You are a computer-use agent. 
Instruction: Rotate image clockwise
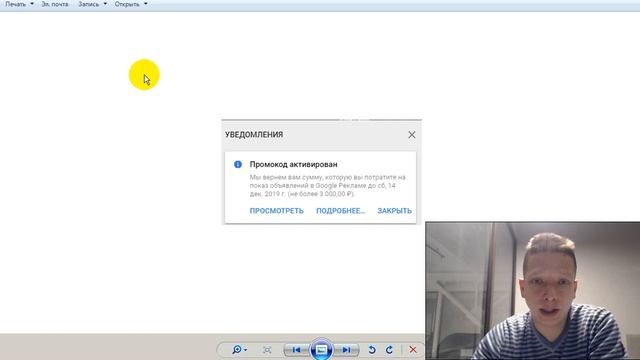[389, 350]
